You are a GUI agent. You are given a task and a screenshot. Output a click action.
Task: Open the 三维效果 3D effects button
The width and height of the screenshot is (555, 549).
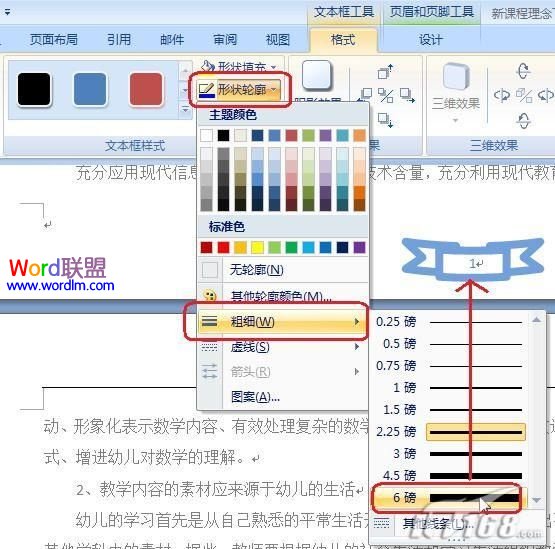(x=456, y=93)
